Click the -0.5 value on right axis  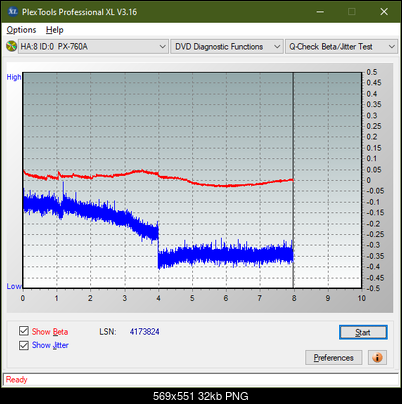[373, 288]
